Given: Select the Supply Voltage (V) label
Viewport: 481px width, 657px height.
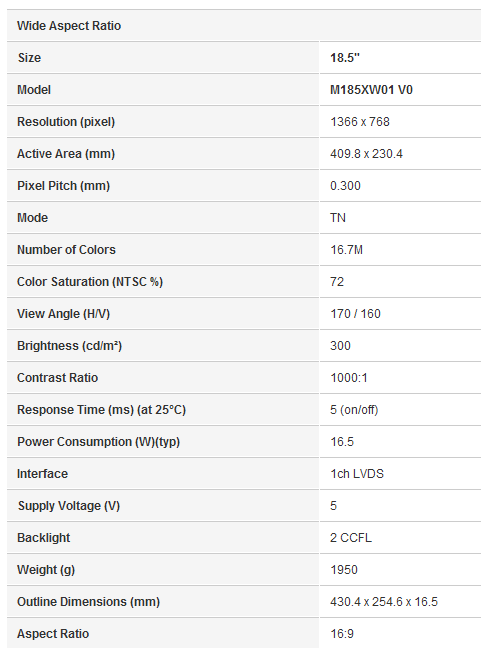Looking at the screenshot, I should 69,506.
